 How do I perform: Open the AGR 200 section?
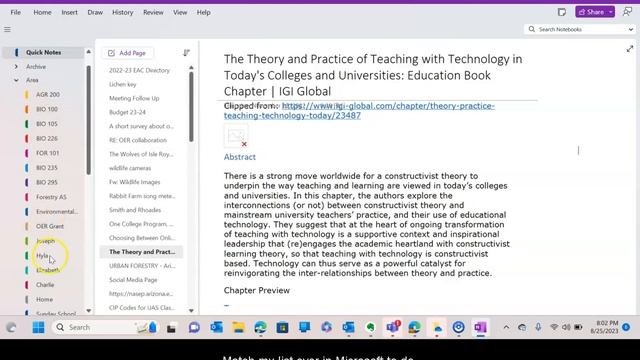tap(48, 94)
